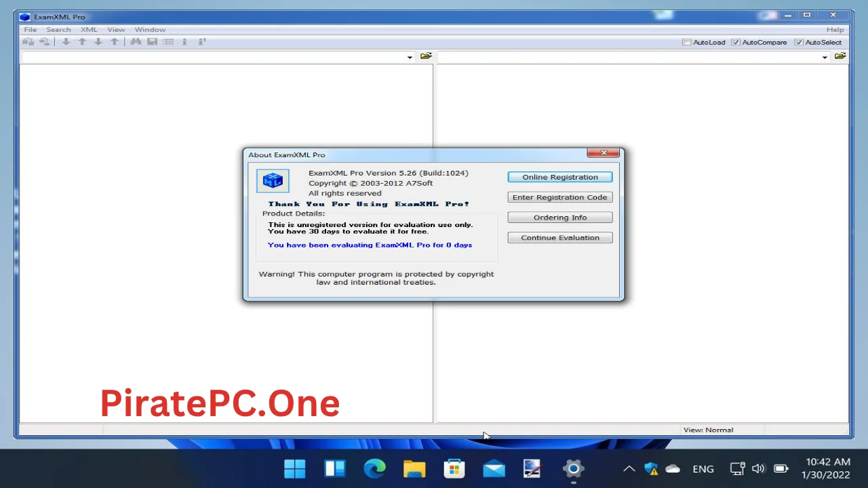This screenshot has width=868, height=488.
Task: Expand the right pane file path dropdown
Action: 825,57
